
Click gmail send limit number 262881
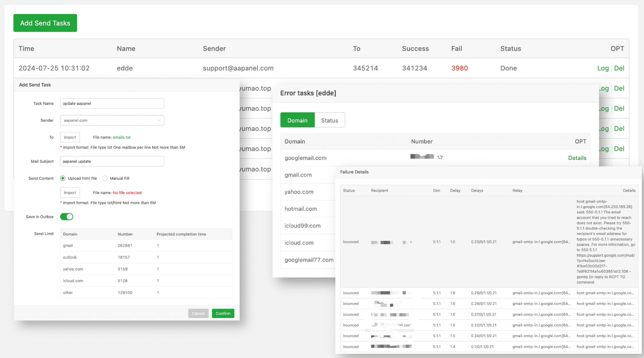(125, 246)
